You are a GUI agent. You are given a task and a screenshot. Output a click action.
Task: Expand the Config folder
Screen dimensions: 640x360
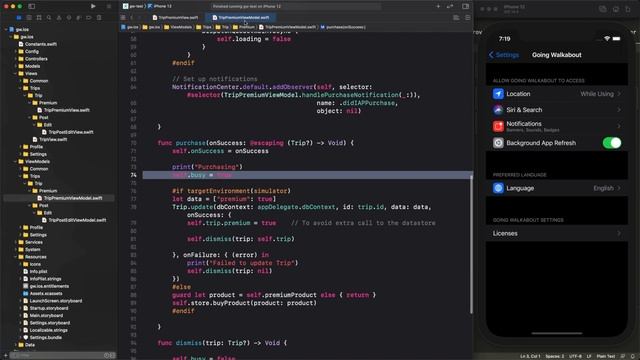[x=16, y=51]
